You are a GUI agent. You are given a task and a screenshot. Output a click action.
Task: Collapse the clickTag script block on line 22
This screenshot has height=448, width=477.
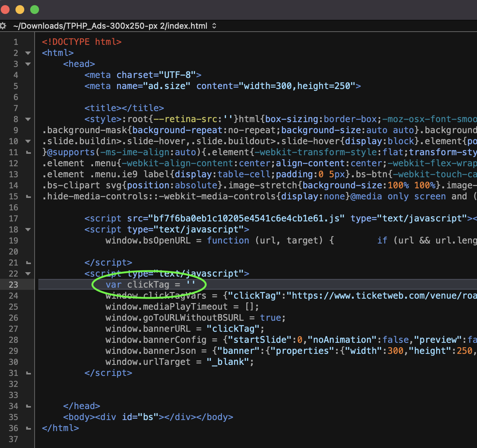tap(28, 274)
